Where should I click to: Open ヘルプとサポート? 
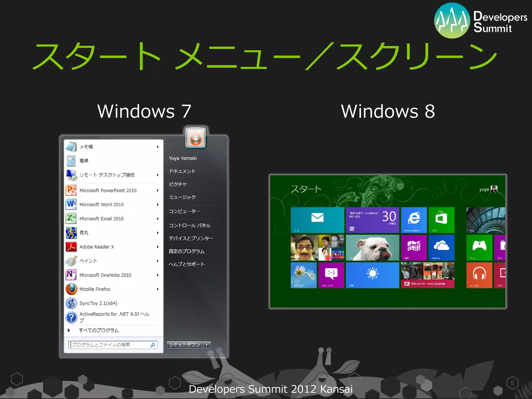(187, 264)
